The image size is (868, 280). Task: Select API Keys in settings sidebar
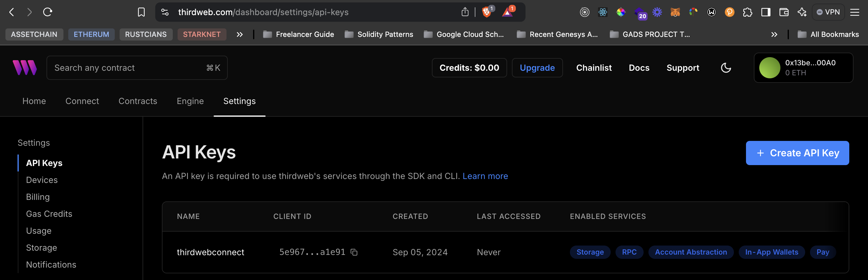coord(44,163)
